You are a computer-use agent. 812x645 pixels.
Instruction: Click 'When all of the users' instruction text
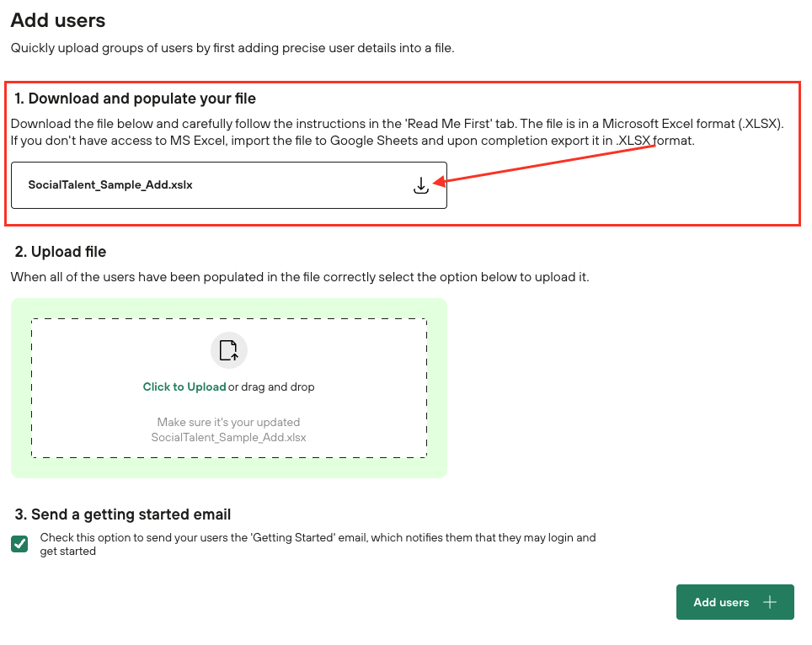coord(300,277)
